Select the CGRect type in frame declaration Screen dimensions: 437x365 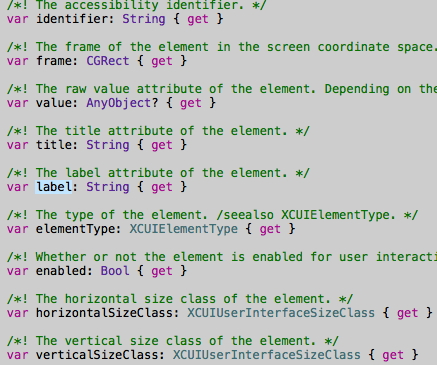pos(108,61)
